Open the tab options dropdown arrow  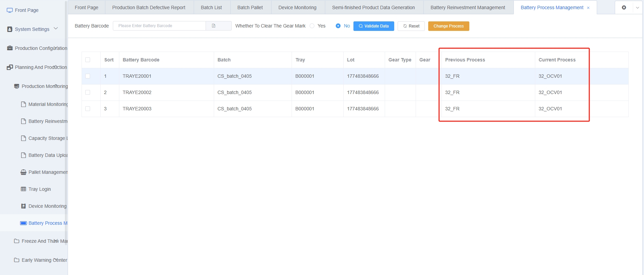[638, 7]
